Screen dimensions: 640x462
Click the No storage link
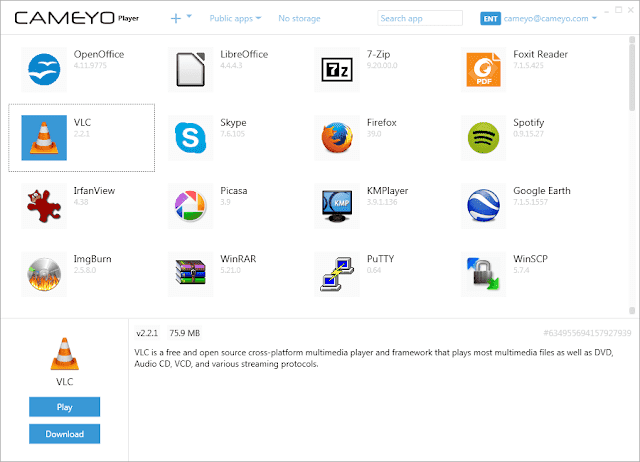[299, 18]
